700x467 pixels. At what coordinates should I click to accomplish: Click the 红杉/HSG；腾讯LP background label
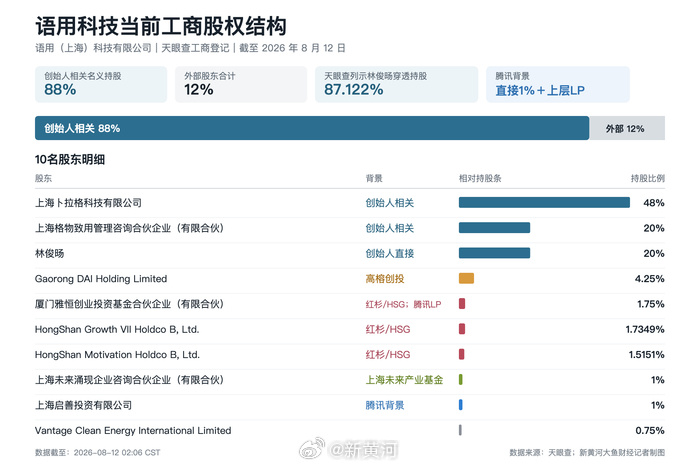(404, 304)
